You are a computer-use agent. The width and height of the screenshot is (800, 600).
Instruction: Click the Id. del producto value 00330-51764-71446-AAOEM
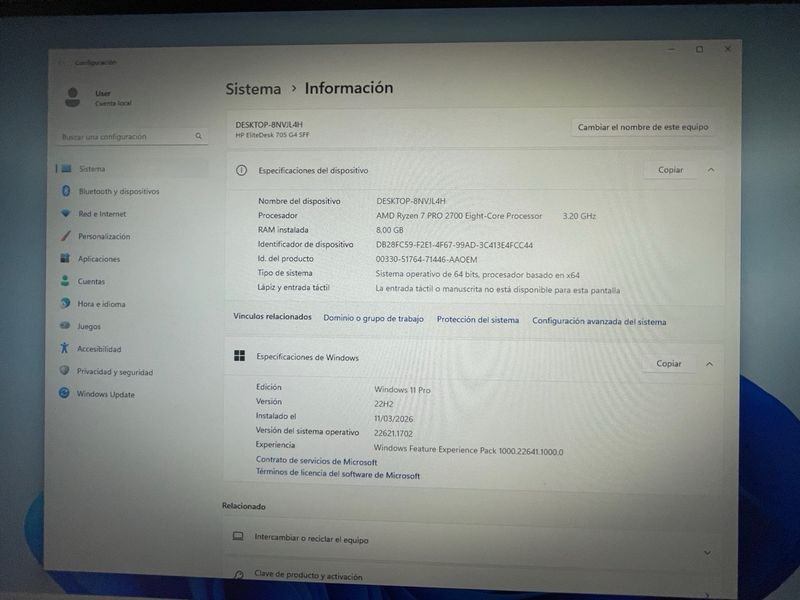tap(427, 259)
